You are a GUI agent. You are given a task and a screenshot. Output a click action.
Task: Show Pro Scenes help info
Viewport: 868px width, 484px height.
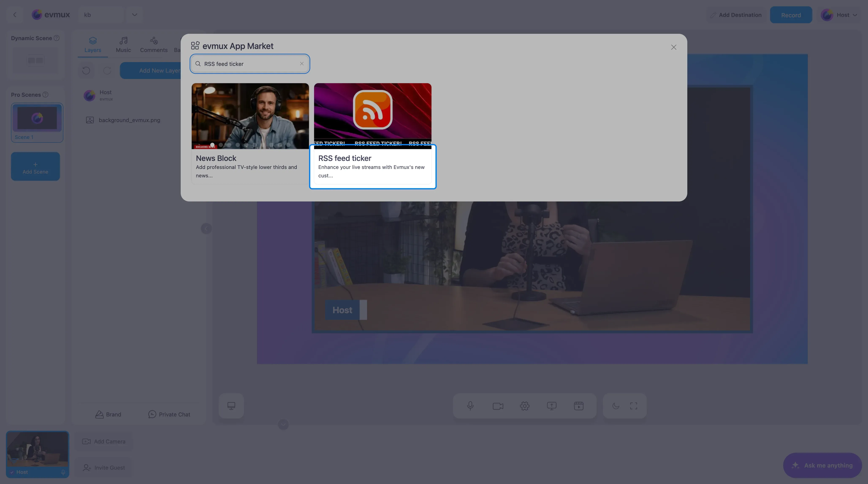click(x=45, y=95)
